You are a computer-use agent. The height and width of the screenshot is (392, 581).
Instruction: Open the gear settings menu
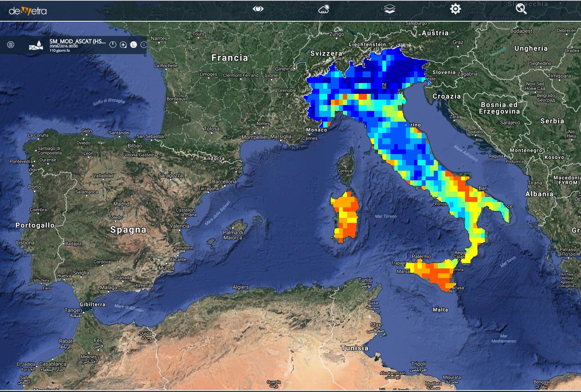point(455,9)
